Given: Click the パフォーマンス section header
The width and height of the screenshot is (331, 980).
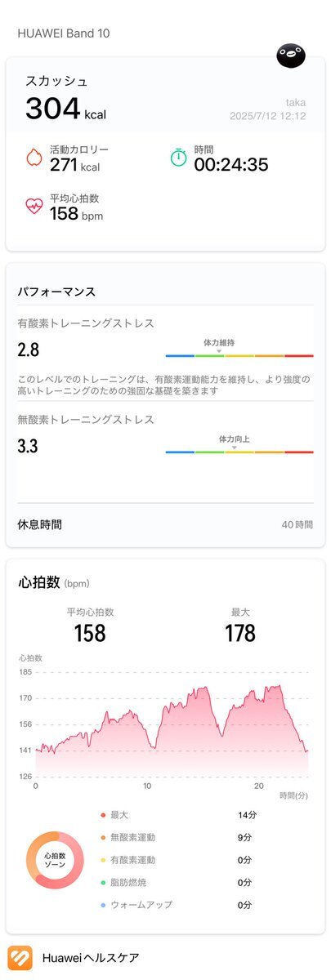Looking at the screenshot, I should point(56,291).
